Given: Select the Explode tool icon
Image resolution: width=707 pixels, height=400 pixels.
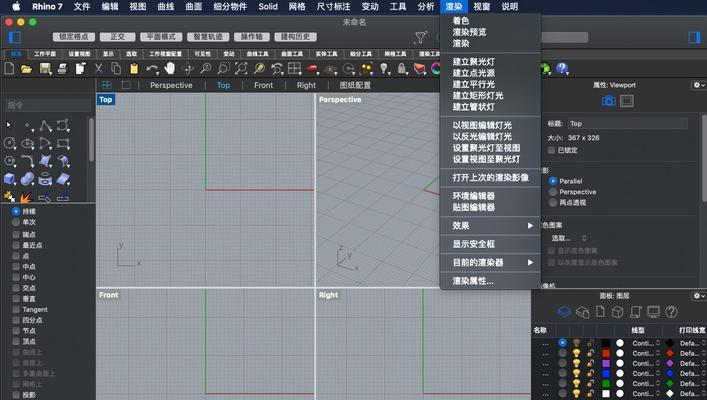Looking at the screenshot, I should pos(26,197).
